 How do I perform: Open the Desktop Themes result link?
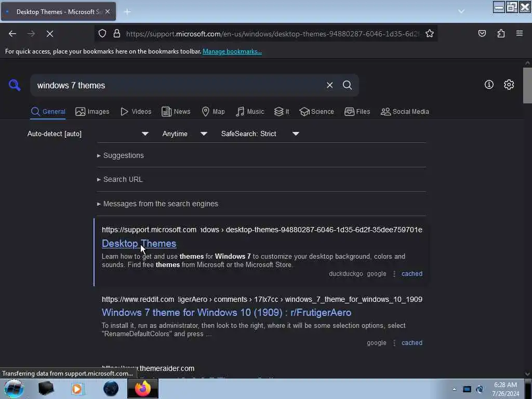coord(139,244)
